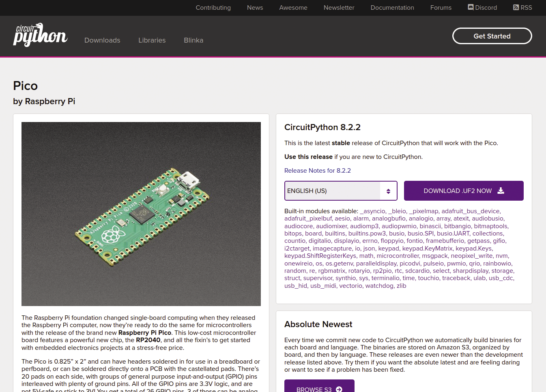Click the CircuitPython logo

[40, 35]
